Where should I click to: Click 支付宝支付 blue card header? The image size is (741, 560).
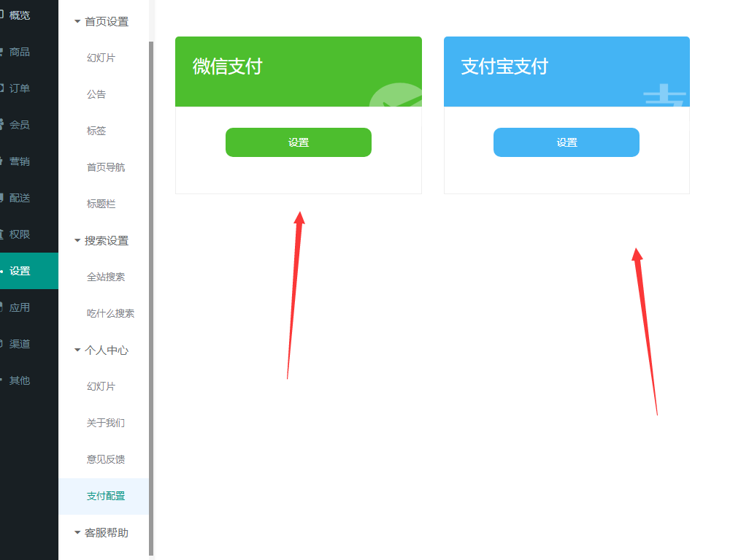(x=567, y=72)
